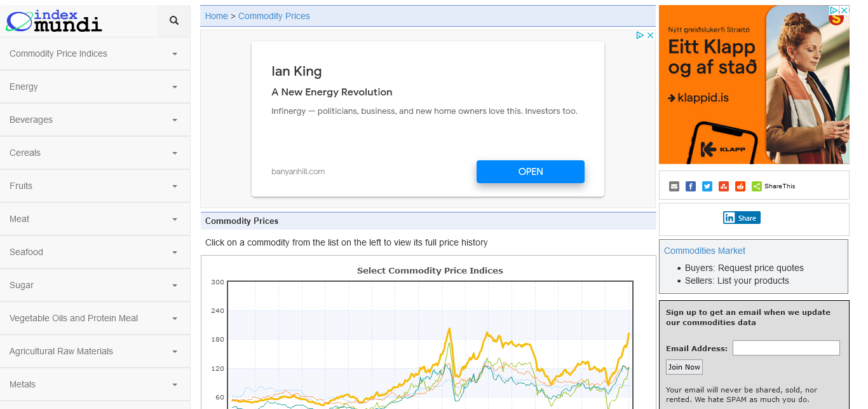Click the LinkedIn Share button

point(742,218)
